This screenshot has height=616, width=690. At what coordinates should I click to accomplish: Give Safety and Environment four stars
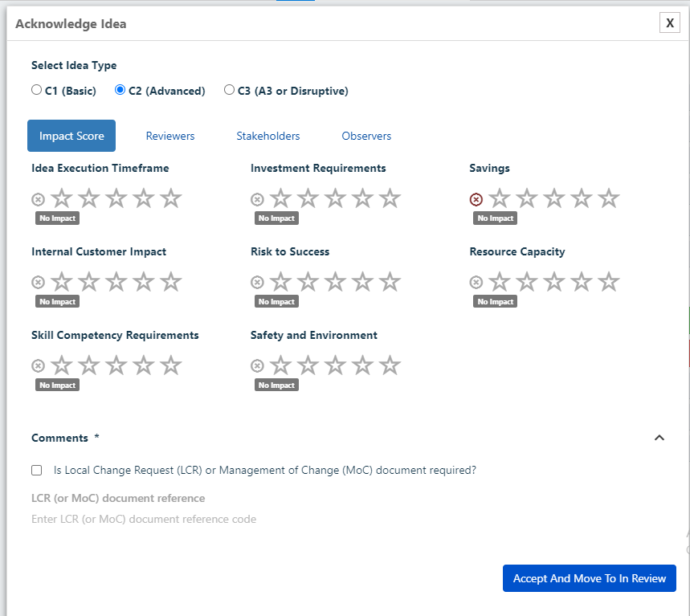362,365
